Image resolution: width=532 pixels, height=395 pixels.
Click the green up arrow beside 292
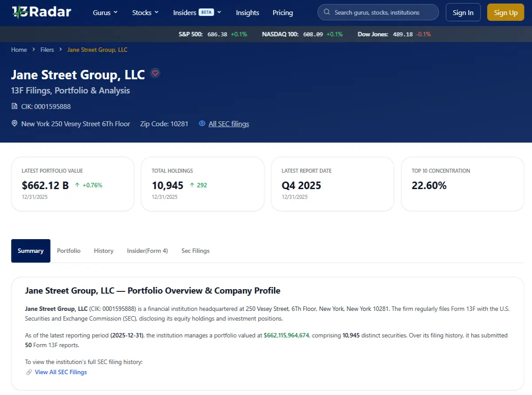[x=192, y=185]
